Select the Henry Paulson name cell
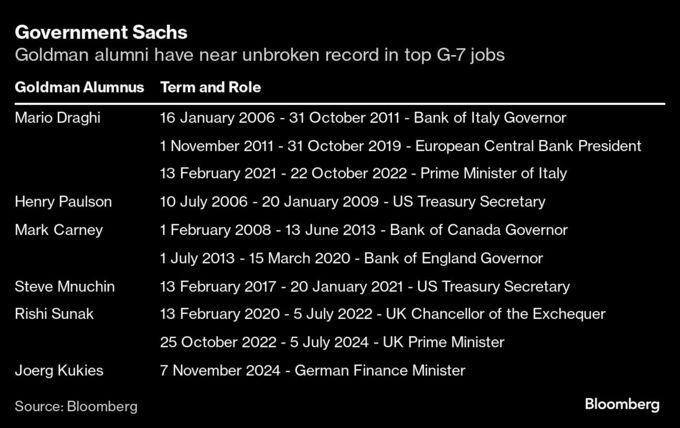The width and height of the screenshot is (680, 428). tap(63, 202)
